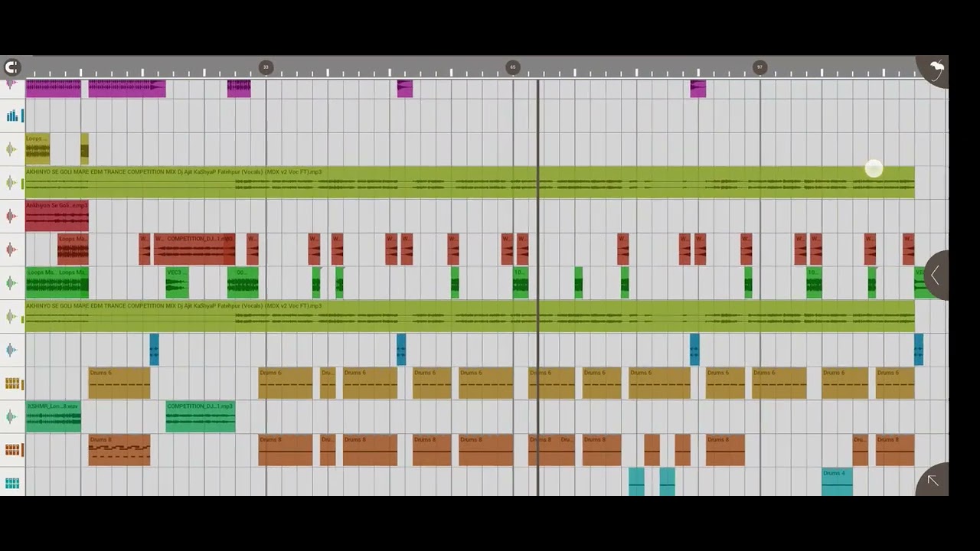Jump to bar 65 marker on ruler
The height and width of the screenshot is (551, 980).
pos(513,67)
